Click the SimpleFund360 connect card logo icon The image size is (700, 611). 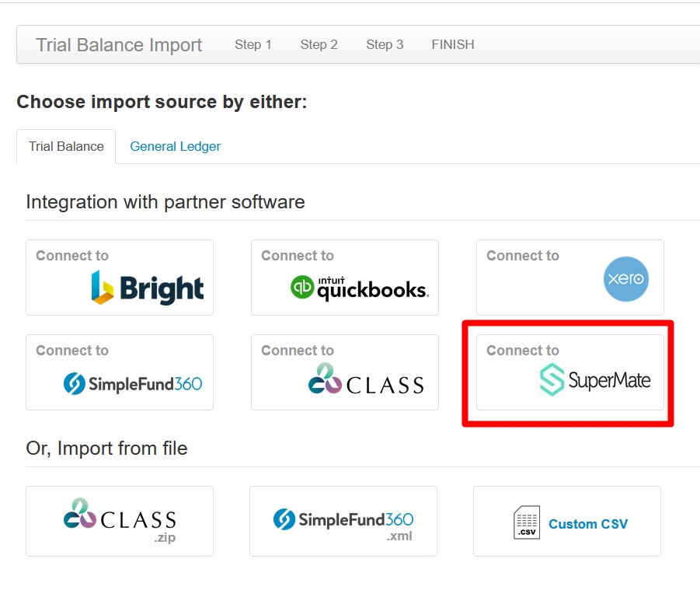click(x=74, y=384)
